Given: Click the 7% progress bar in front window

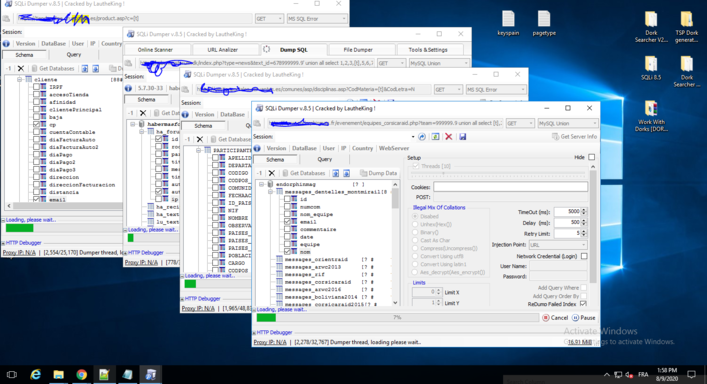Looking at the screenshot, I should [397, 318].
